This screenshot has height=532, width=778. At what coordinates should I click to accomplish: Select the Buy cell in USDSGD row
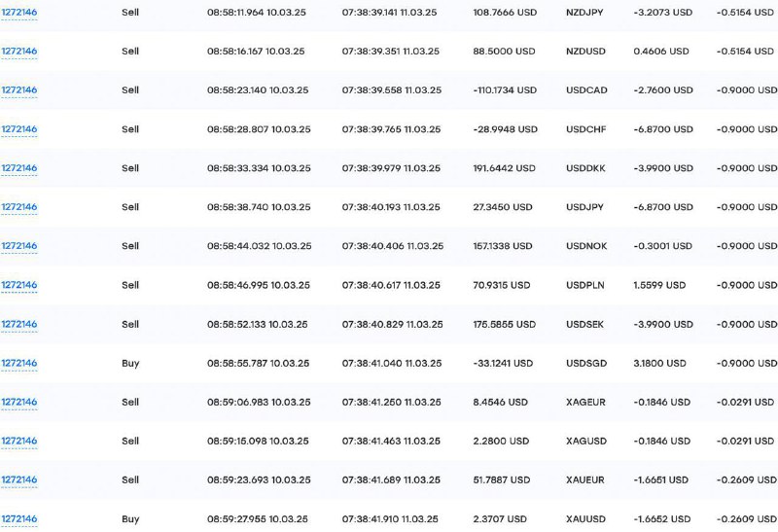(x=130, y=364)
